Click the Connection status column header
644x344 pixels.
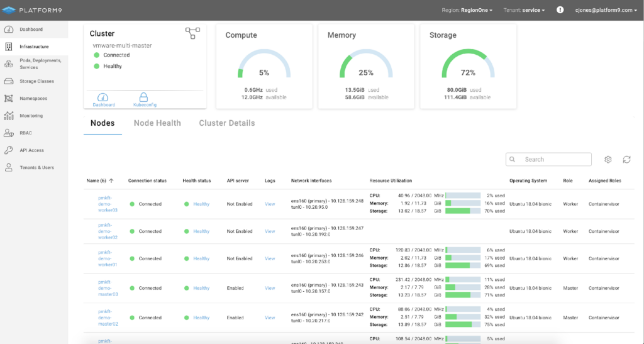147,180
